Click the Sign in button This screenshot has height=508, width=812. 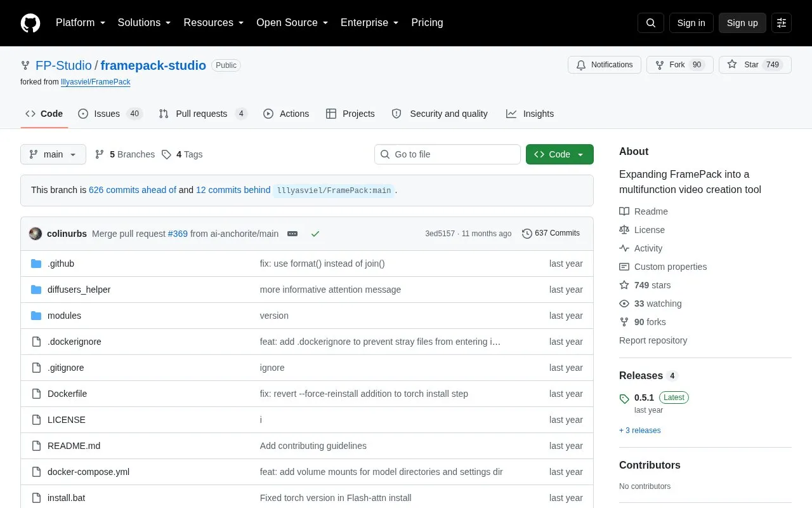[691, 23]
